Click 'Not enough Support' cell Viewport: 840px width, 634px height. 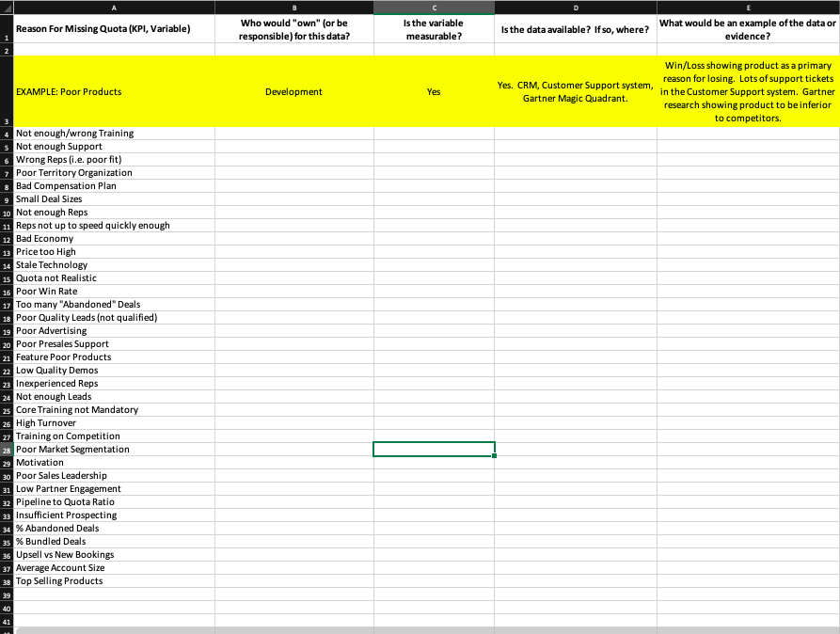coord(114,147)
